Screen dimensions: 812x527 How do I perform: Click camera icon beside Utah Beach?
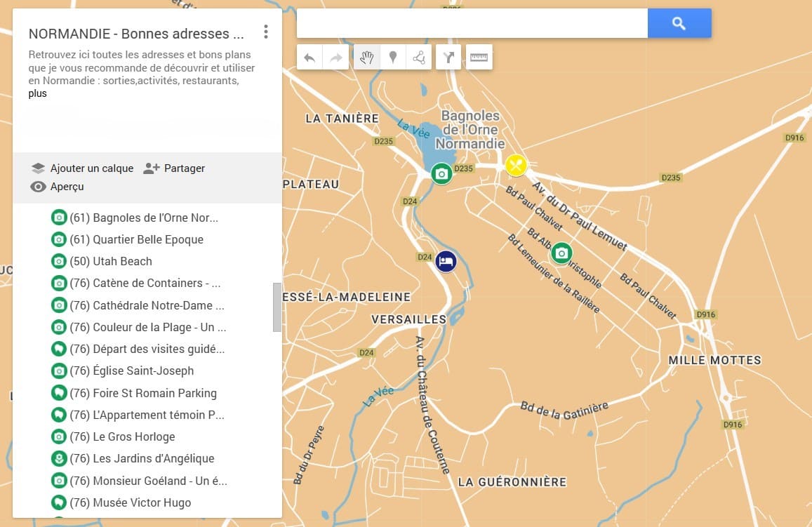[59, 262]
